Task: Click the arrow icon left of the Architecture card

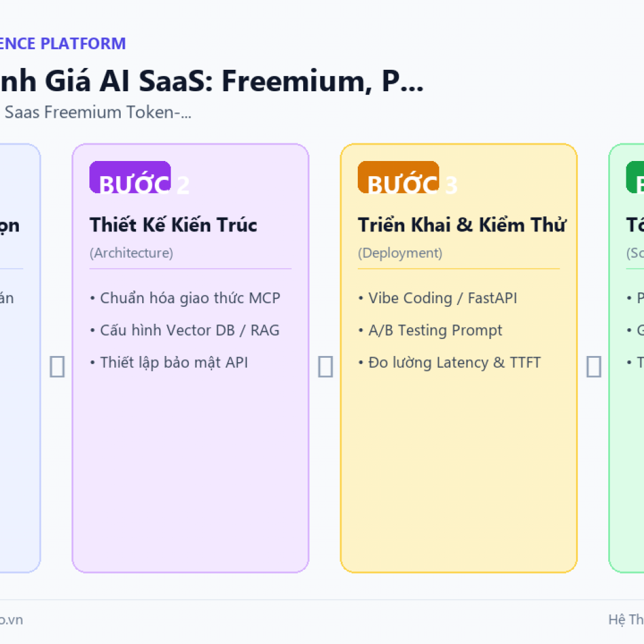Action: click(57, 367)
